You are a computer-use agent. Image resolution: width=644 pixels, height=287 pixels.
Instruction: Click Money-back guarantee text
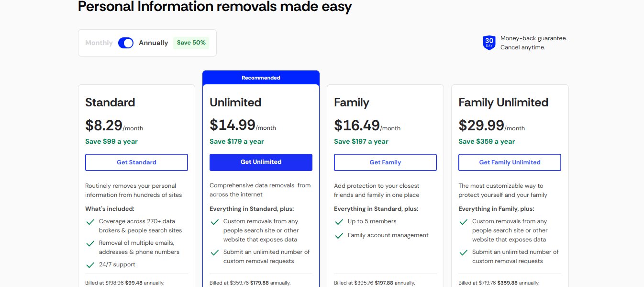[533, 38]
